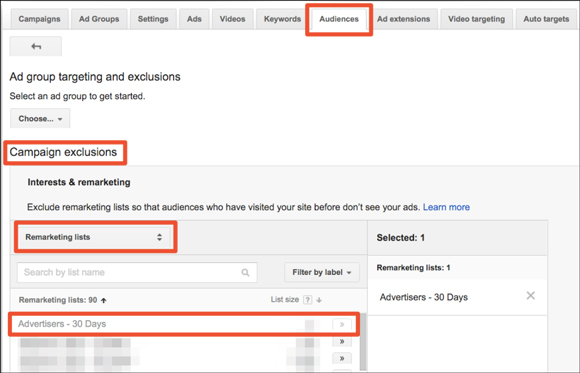
Task: Open Filter by label dropdown
Action: coord(322,272)
